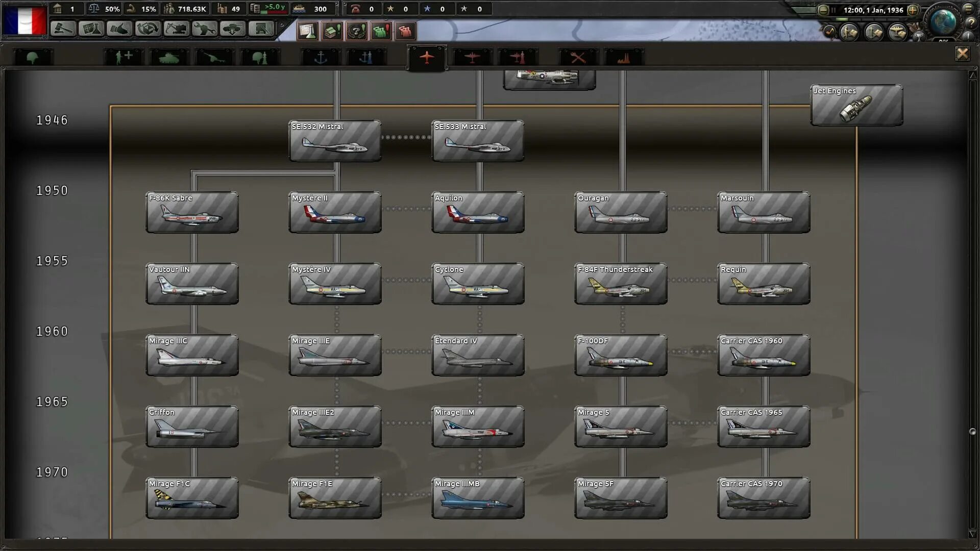Open the Trade handshake button
This screenshot has height=551, width=980.
(119, 29)
